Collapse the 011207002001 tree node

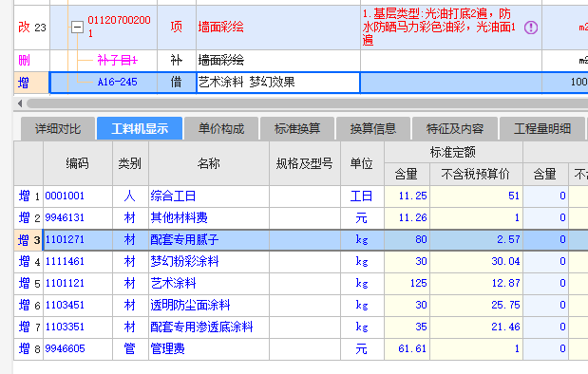(77, 27)
